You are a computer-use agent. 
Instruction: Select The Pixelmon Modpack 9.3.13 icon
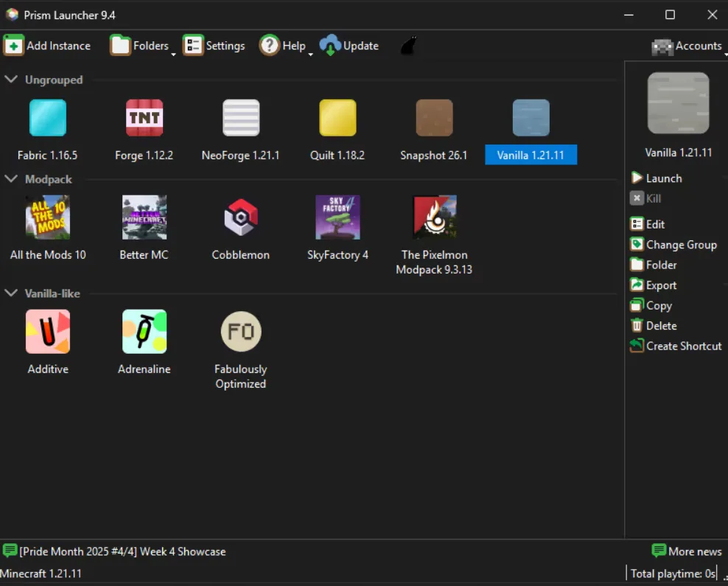point(435,217)
